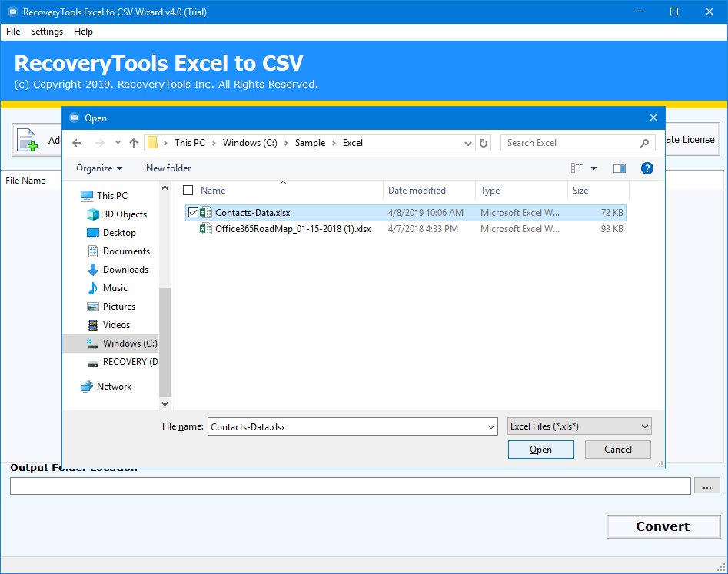Toggle the select-all checkbox beside Name

click(x=188, y=191)
